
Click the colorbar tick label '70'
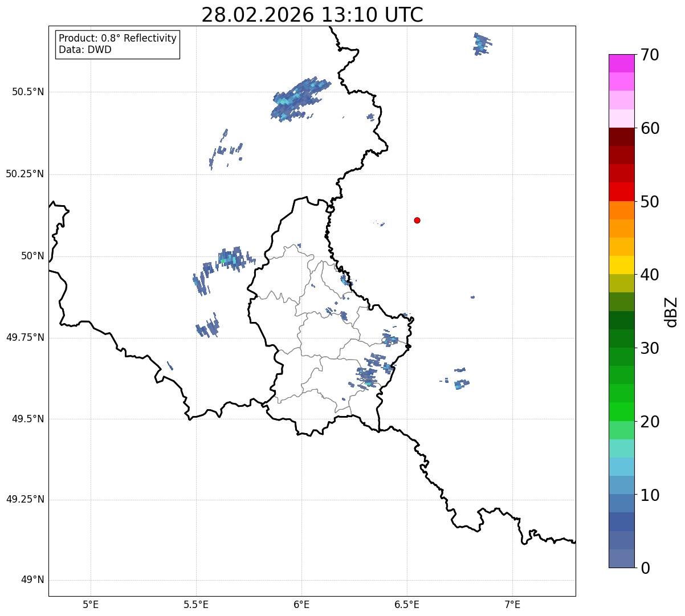point(650,55)
